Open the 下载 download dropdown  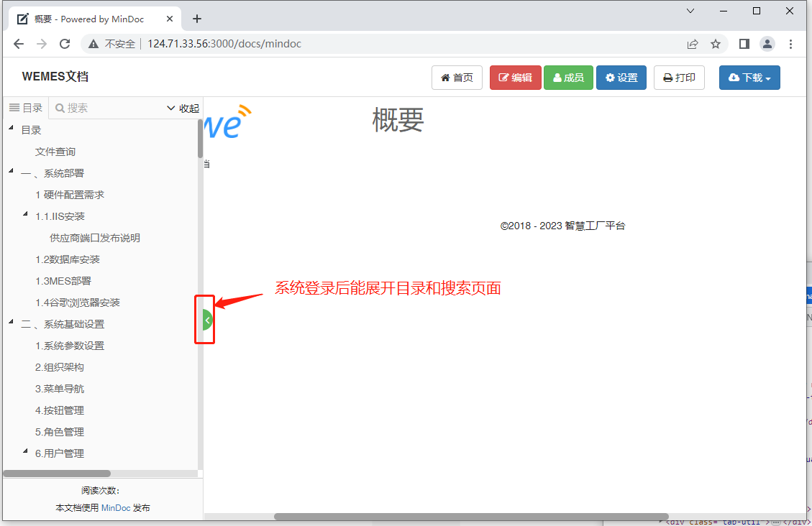[749, 78]
